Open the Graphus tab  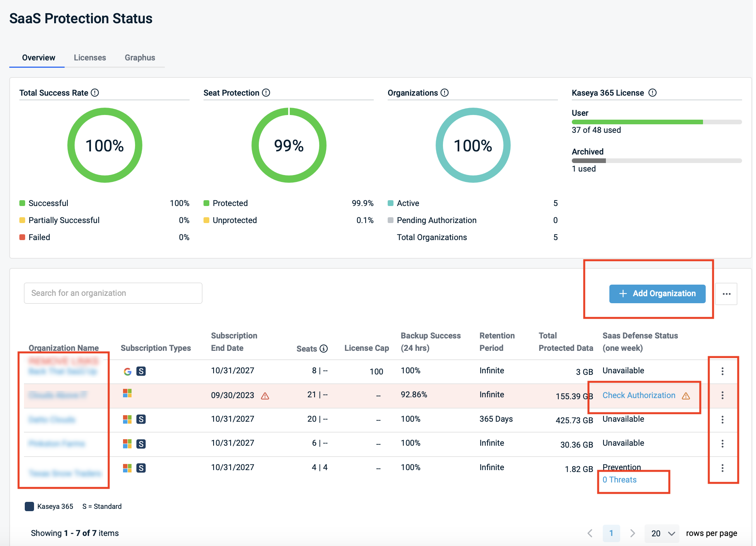tap(140, 58)
